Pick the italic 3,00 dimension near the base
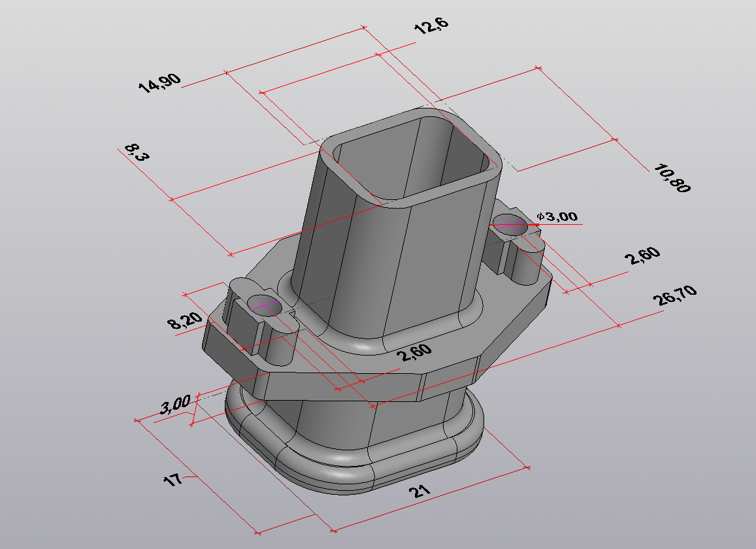This screenshot has width=756, height=549. [x=175, y=405]
